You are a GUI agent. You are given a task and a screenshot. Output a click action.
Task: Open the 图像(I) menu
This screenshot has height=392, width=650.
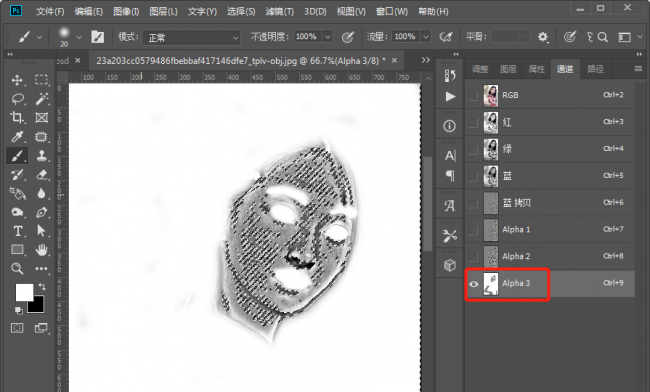[126, 12]
